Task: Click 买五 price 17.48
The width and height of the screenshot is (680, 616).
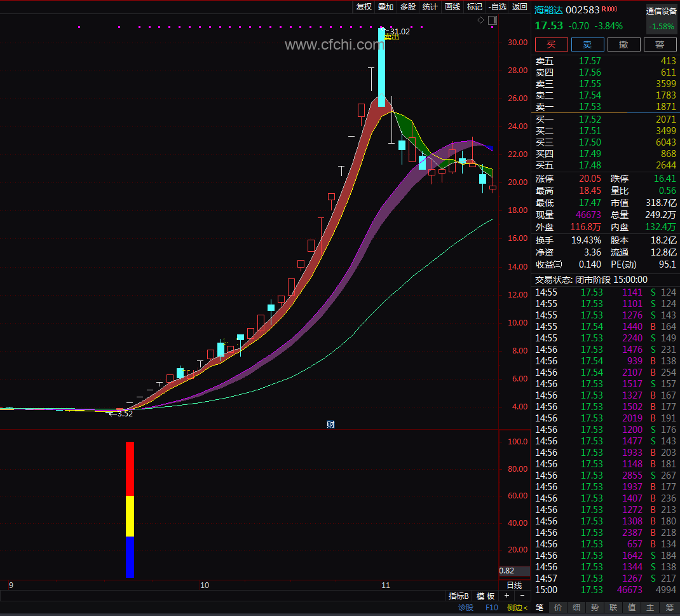Action: (590, 165)
